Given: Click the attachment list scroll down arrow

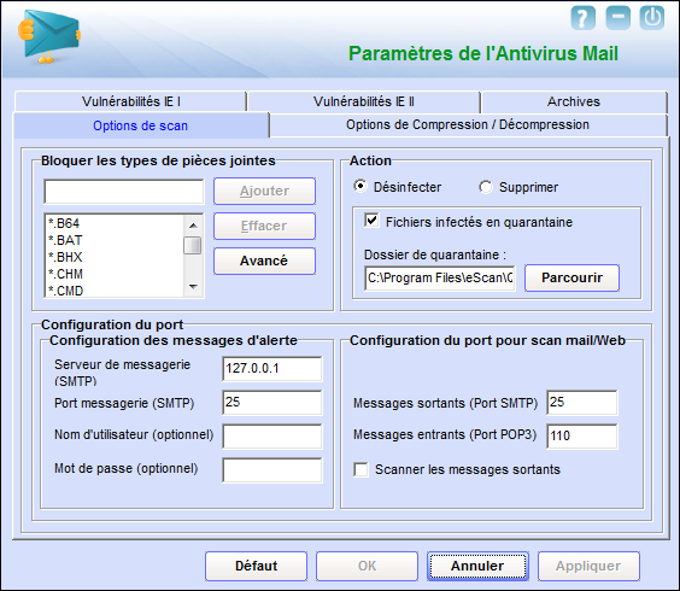Looking at the screenshot, I should tap(193, 287).
